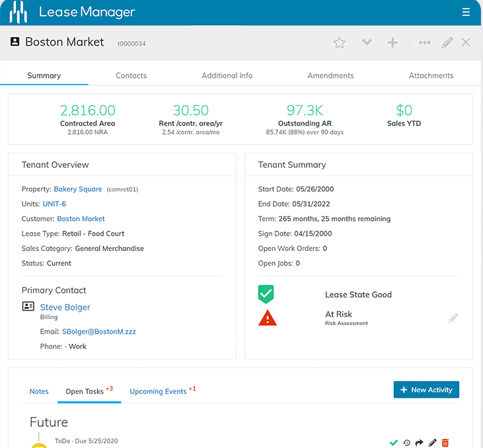Open the more options ellipsis menu
Image resolution: width=483 pixels, height=448 pixels.
click(424, 42)
